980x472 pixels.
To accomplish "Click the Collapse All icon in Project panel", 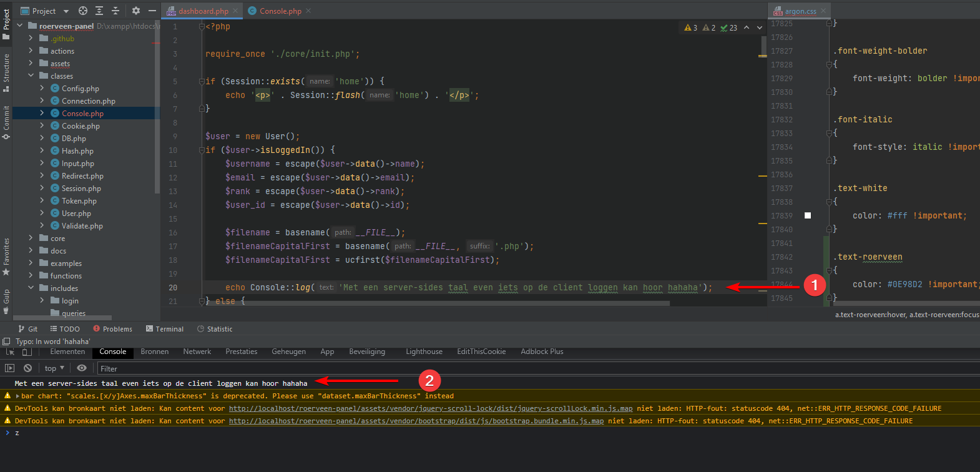I will (x=115, y=11).
